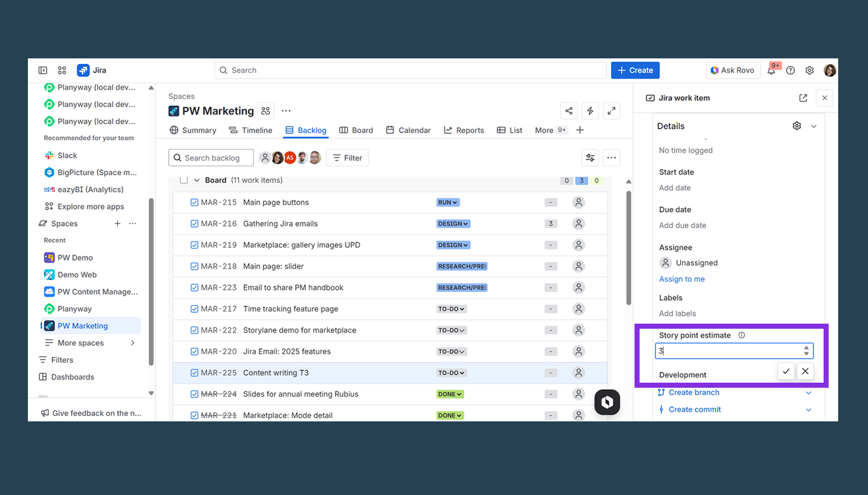Screen dimensions: 868x495
Task: Open view settings with the sliders icon
Action: (589, 157)
